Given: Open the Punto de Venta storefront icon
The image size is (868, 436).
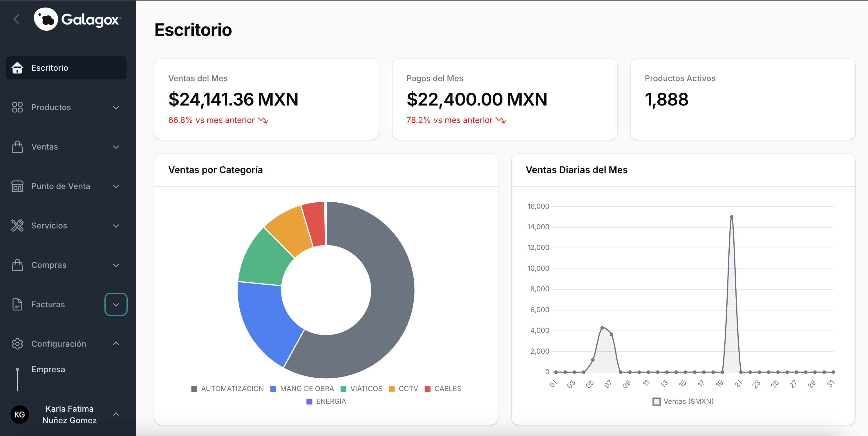Looking at the screenshot, I should (x=17, y=186).
